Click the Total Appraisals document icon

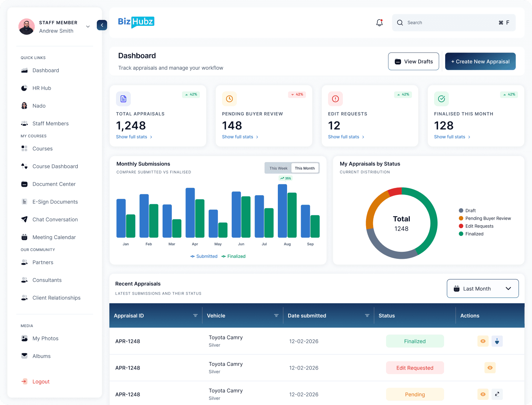123,99
